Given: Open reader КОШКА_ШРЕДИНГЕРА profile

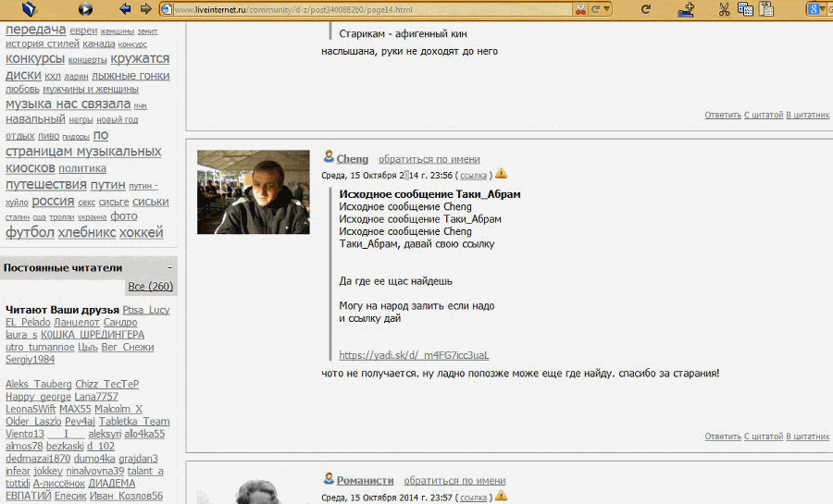Looking at the screenshot, I should click(x=93, y=335).
